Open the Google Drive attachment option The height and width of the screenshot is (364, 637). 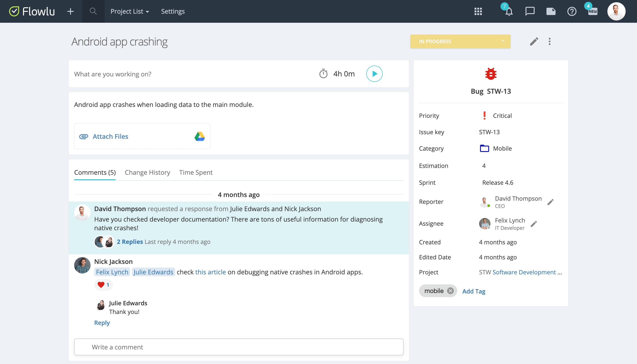[200, 136]
